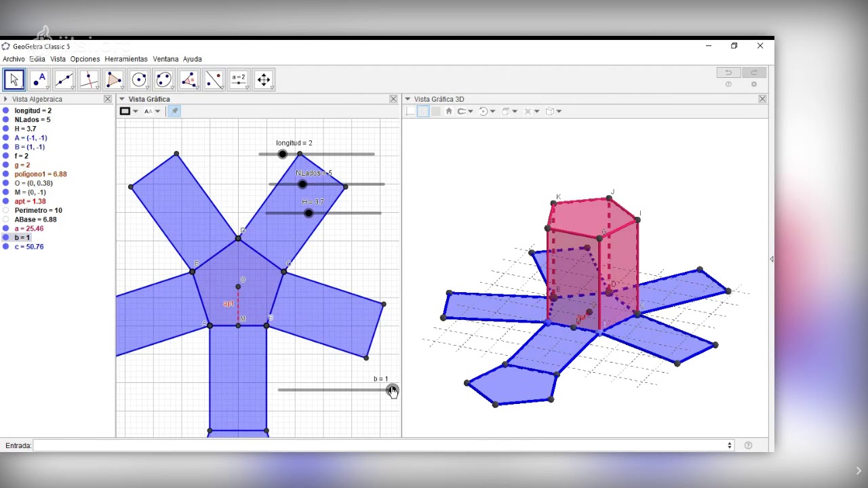Viewport: 868px width, 488px height.
Task: Click the pin icon in Vista Gráfica stylebar
Action: pos(174,111)
